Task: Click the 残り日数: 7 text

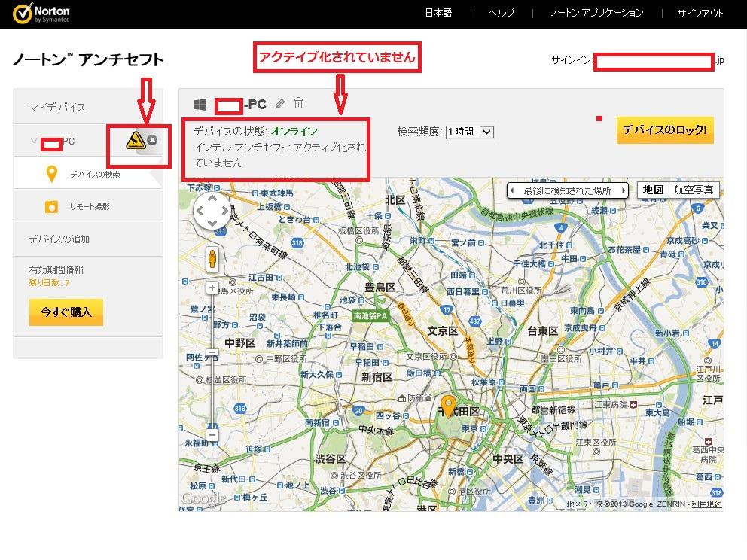Action: click(x=49, y=283)
